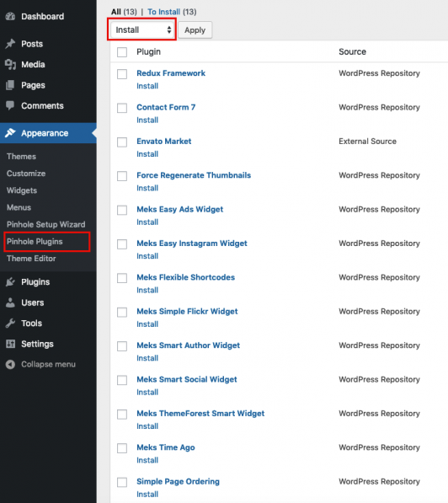This screenshot has width=448, height=503.
Task: Open Themes under Appearance
Action: pos(21,156)
